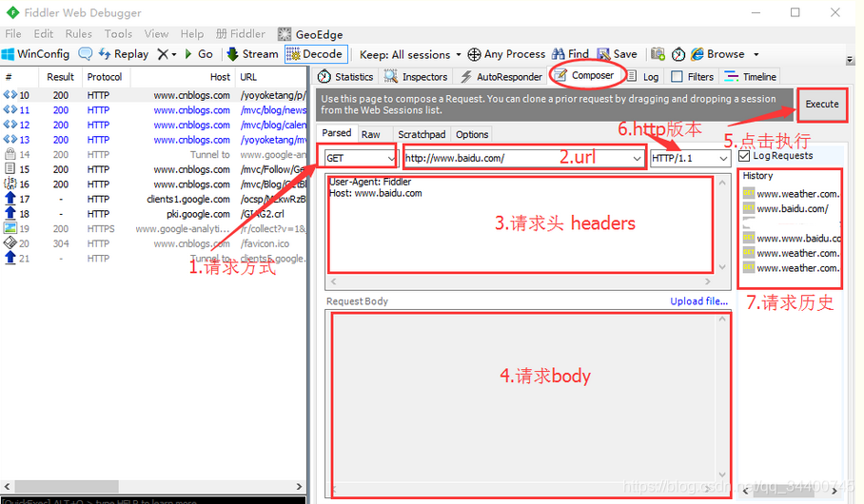Toggle the Decode button
The image size is (864, 504).
pos(316,54)
